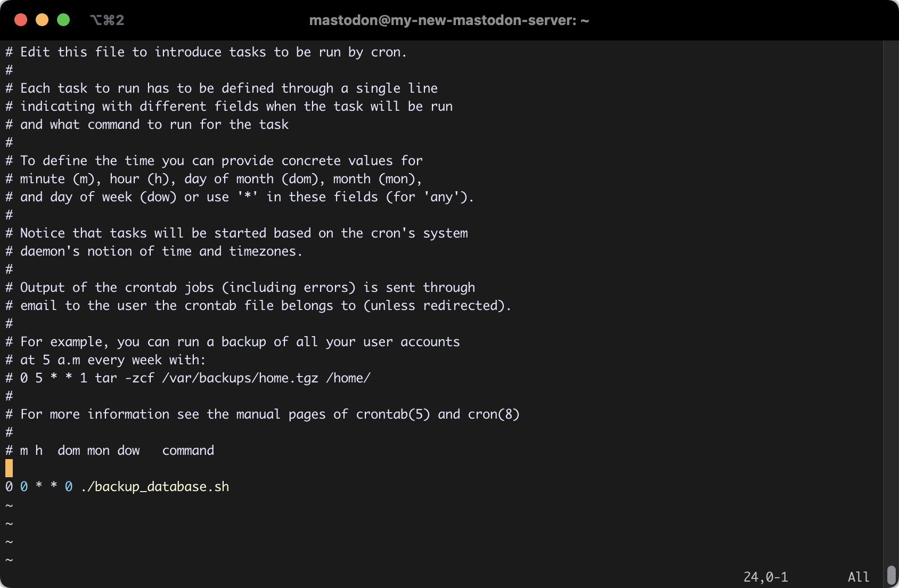Screen dimensions: 899x588
Task: Click the scrollbar thumb at bottom right
Action: click(892, 575)
